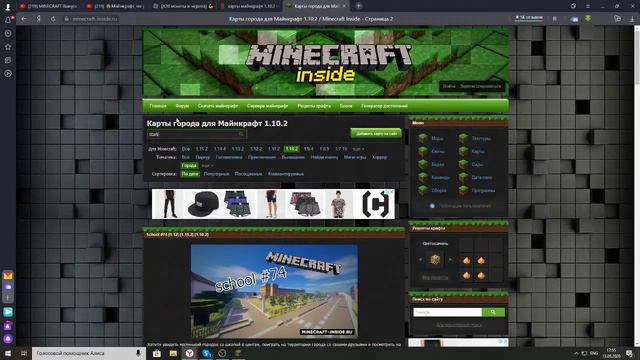Image resolution: width=640 pixels, height=360 pixels.
Task: Click the Alice voice assistant microphone
Action: (x=138, y=353)
